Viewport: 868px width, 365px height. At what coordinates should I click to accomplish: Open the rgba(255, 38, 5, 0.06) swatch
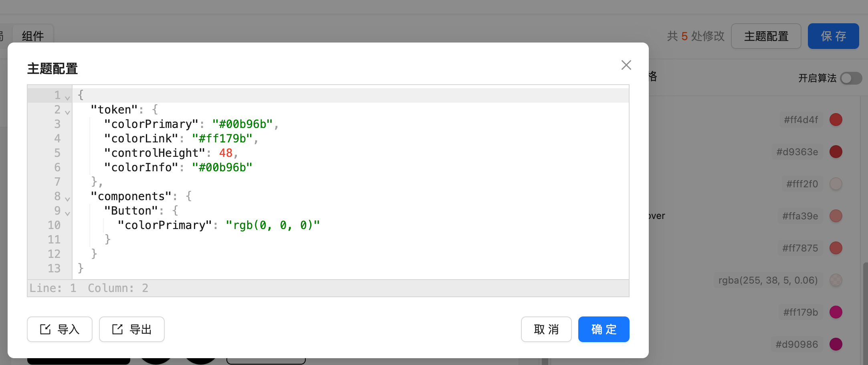836,280
